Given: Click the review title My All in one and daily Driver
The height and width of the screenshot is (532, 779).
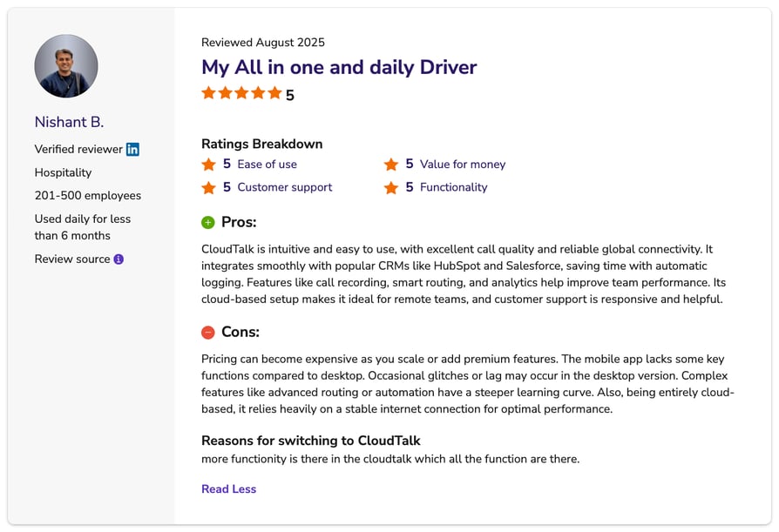Looking at the screenshot, I should point(339,67).
